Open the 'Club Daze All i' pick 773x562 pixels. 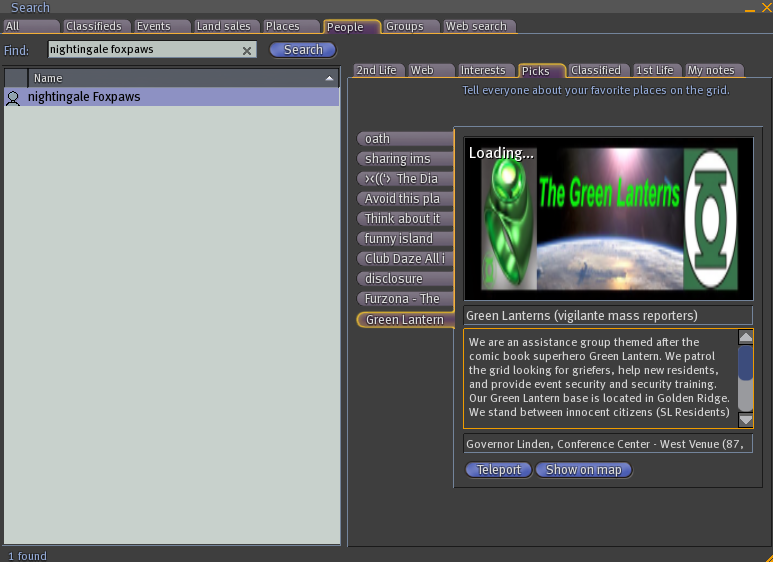click(405, 259)
